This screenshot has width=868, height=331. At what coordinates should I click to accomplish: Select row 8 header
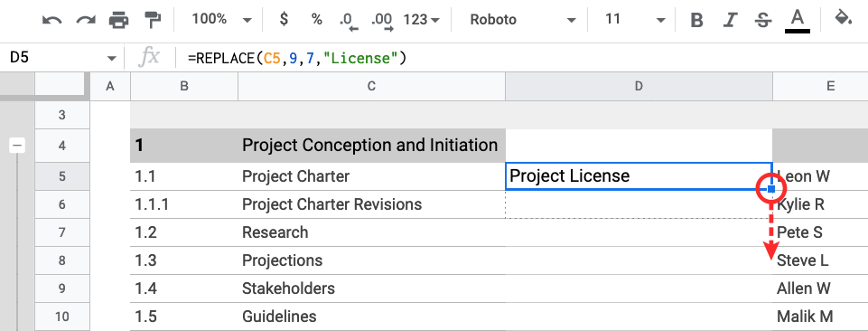point(62,260)
